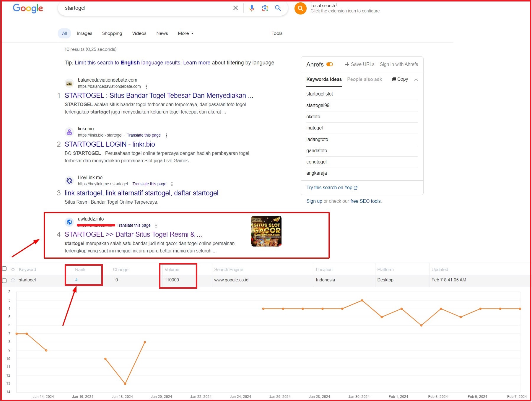Check the select-all checkbox in table header
This screenshot has width=532, height=402.
click(4, 269)
